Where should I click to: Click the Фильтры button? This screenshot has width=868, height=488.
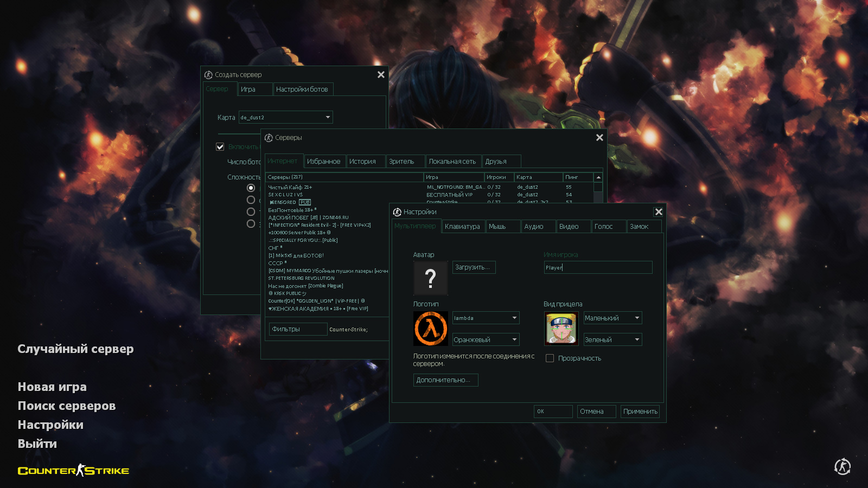point(298,329)
